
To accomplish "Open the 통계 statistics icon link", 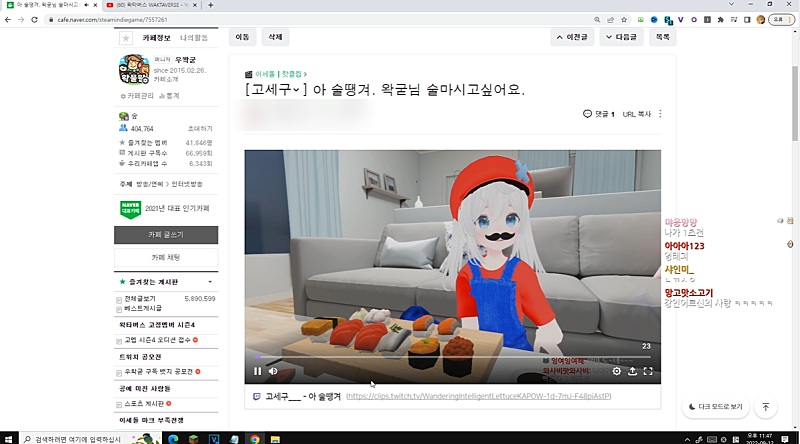I will (170, 96).
